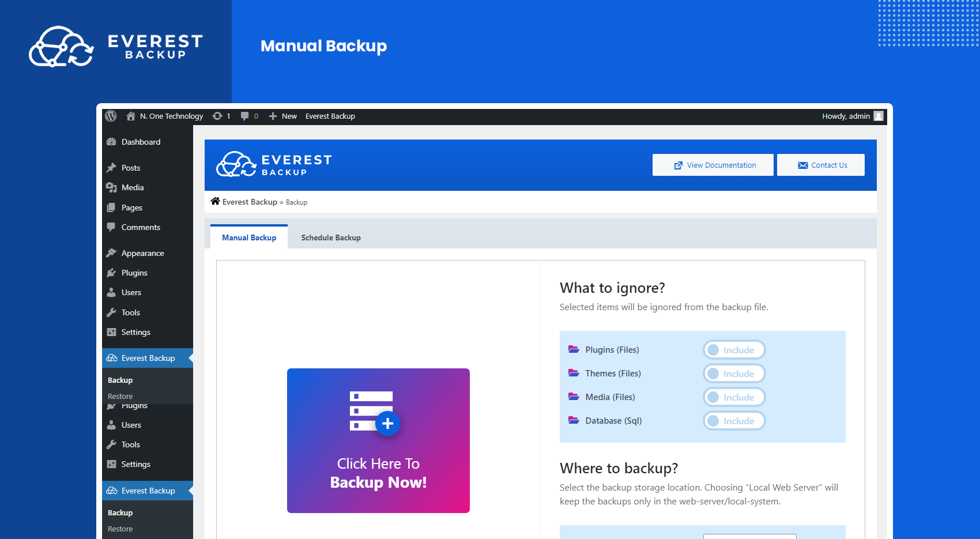Click the New label in the admin bar
This screenshot has height=539, width=980.
tap(289, 116)
